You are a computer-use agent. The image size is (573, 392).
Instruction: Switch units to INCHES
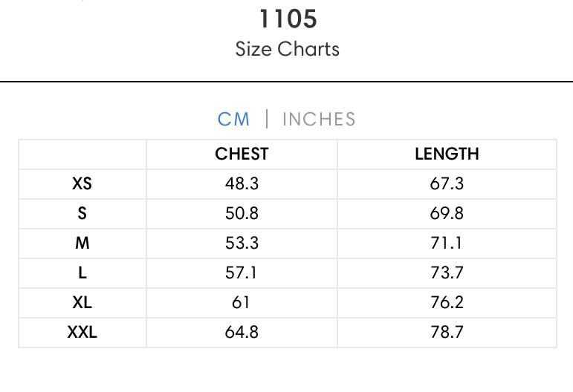tap(319, 120)
